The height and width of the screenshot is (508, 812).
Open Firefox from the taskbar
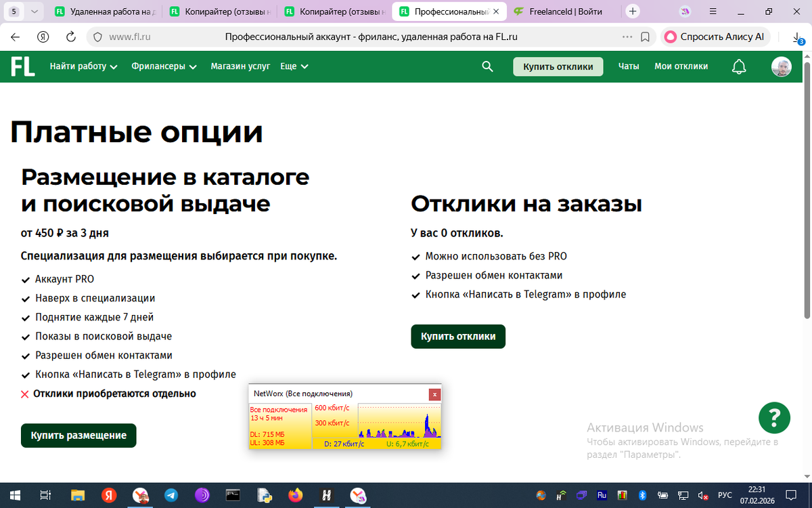click(296, 495)
